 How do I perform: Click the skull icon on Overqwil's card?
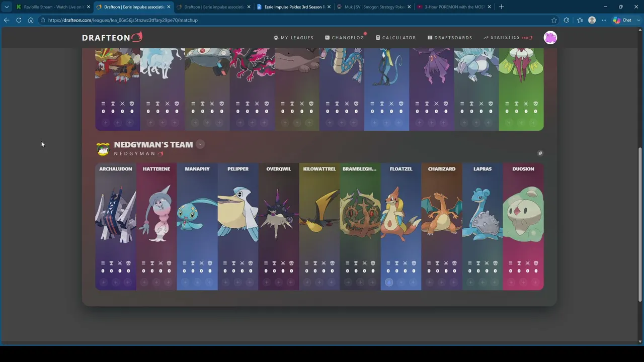coord(291,263)
